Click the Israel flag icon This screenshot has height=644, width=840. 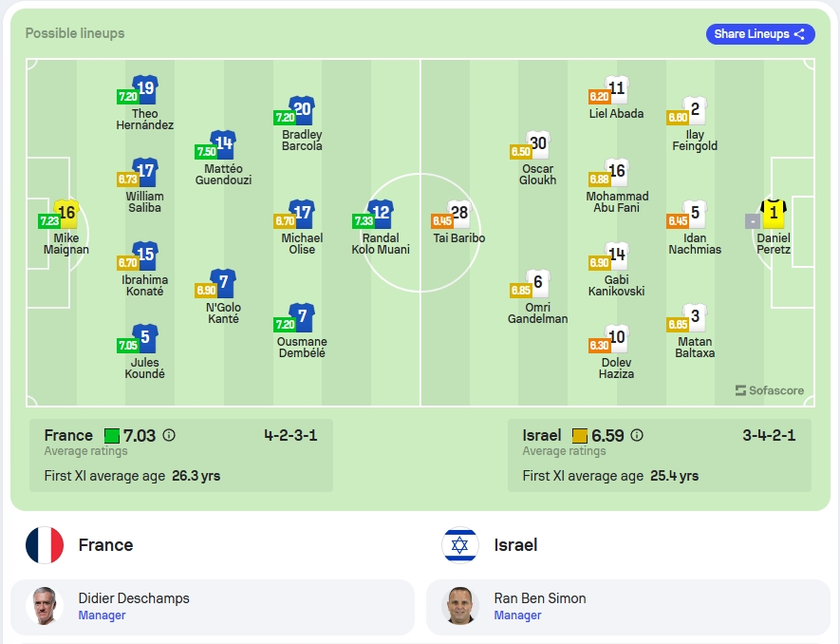coord(460,545)
